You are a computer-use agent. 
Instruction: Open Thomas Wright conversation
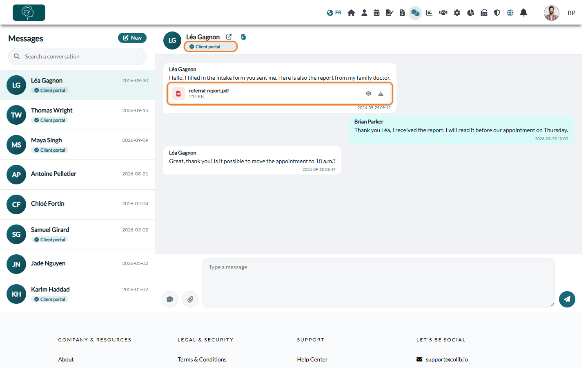pyautogui.click(x=78, y=115)
